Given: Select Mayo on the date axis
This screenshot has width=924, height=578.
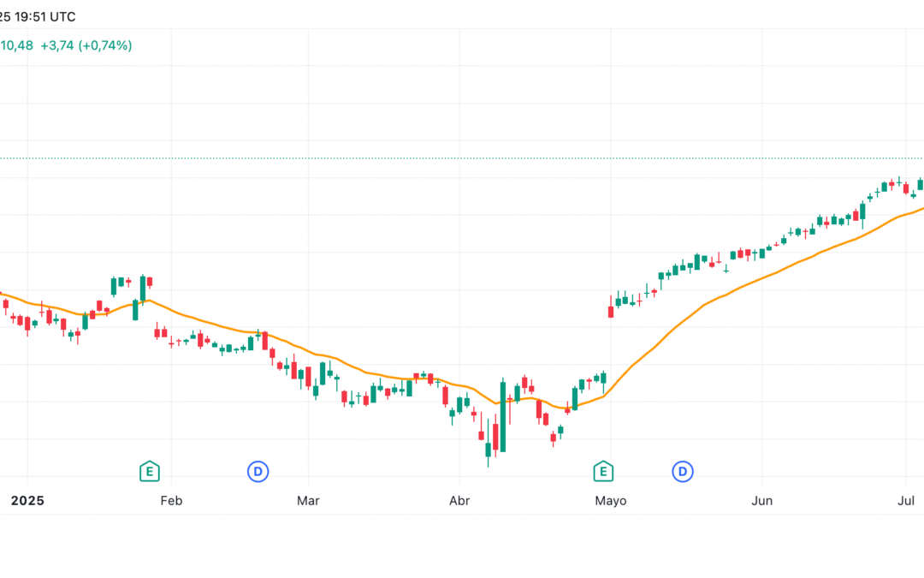Looking at the screenshot, I should (611, 501).
